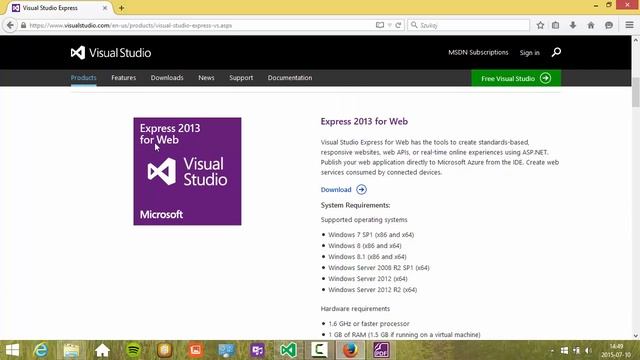
Task: Close the Visual Studio Express tab
Action: (105, 8)
